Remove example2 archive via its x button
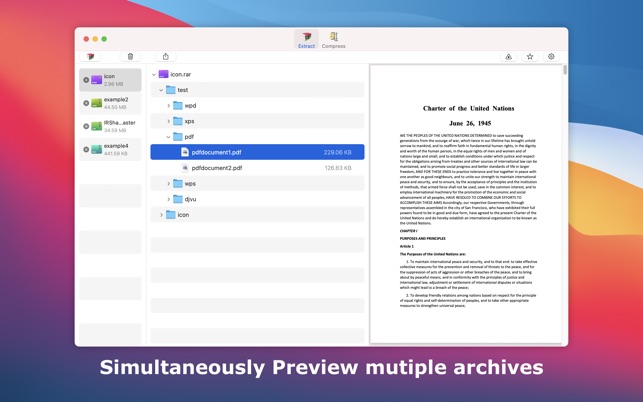The height and width of the screenshot is (402, 643). 86,103
